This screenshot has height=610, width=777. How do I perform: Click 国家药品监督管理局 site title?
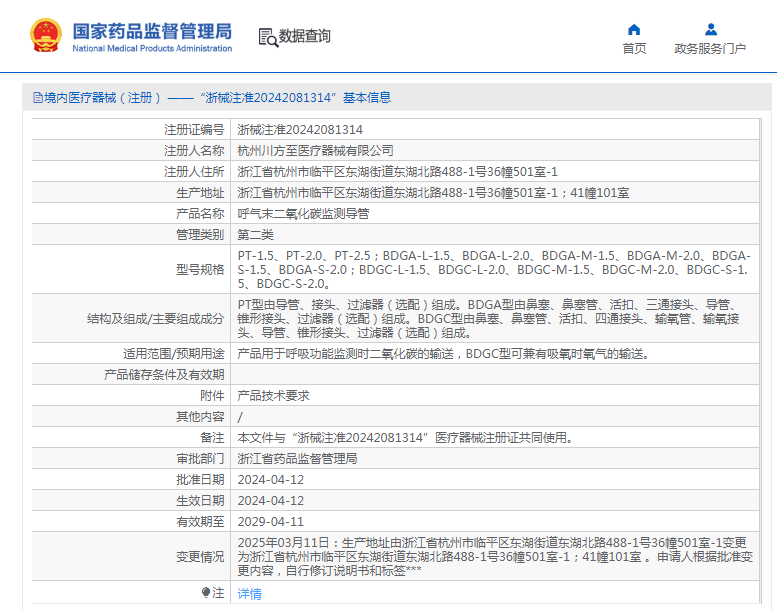click(152, 31)
